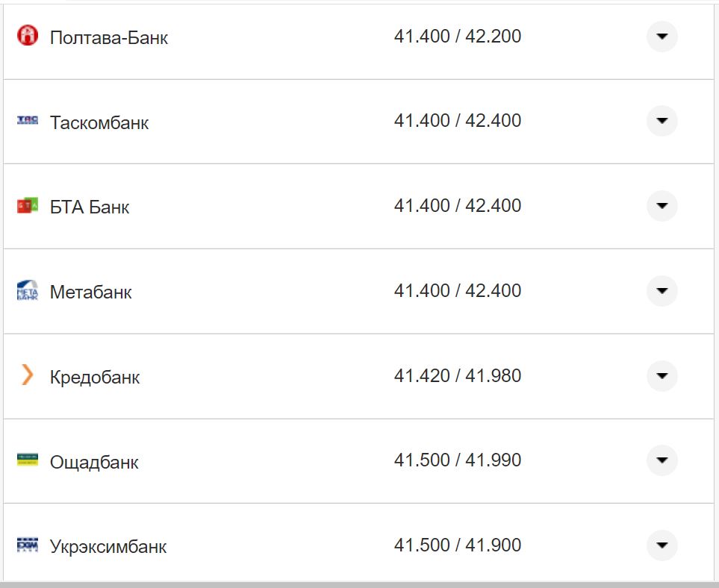Expand the БТА Банк dropdown arrow
This screenshot has height=588, width=719.
click(x=662, y=206)
